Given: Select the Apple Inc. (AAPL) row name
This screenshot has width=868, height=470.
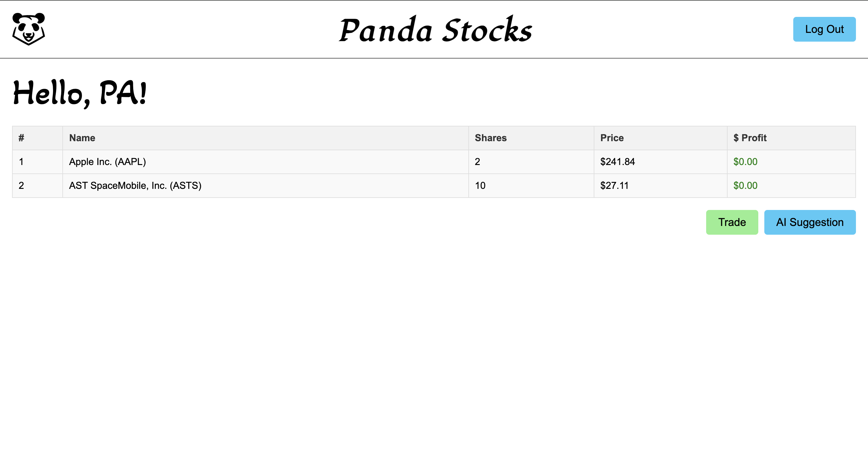Looking at the screenshot, I should pyautogui.click(x=108, y=162).
